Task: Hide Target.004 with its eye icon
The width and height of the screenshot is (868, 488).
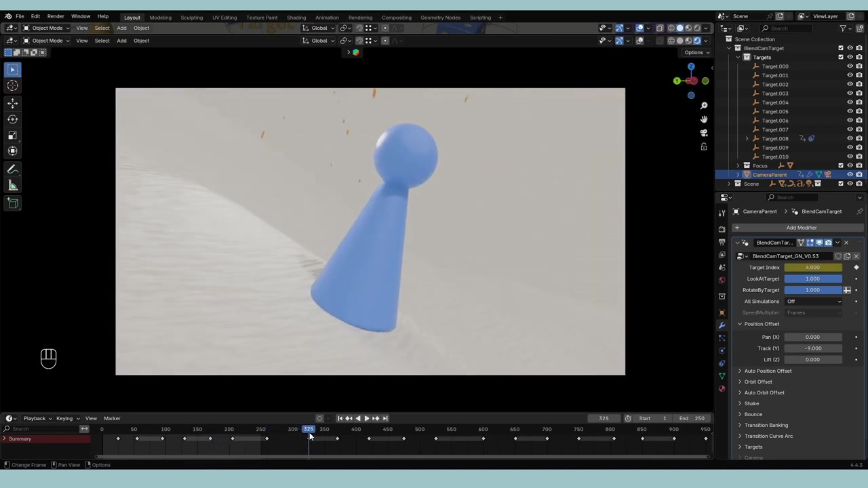Action: pyautogui.click(x=850, y=102)
